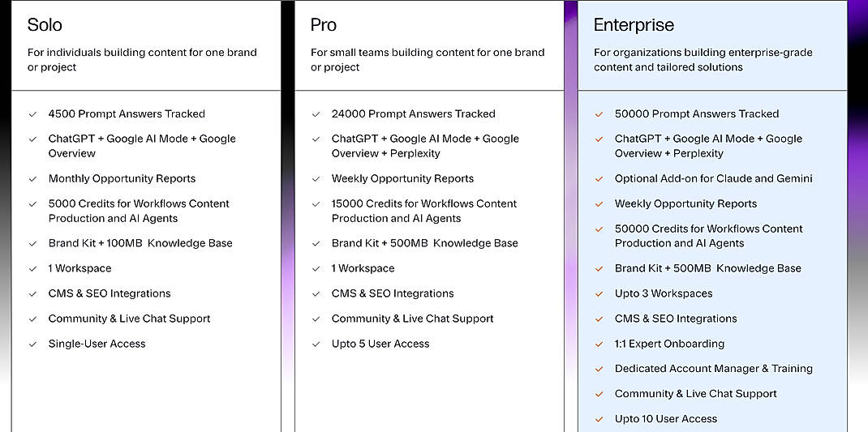Click Dedicated Account Manager & Training text
868x432 pixels.
pos(714,369)
